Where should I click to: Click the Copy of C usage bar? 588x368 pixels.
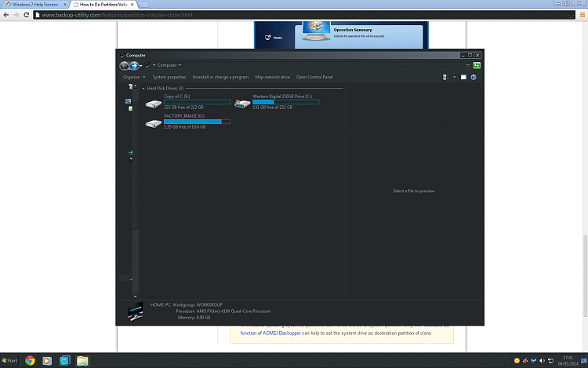(197, 102)
